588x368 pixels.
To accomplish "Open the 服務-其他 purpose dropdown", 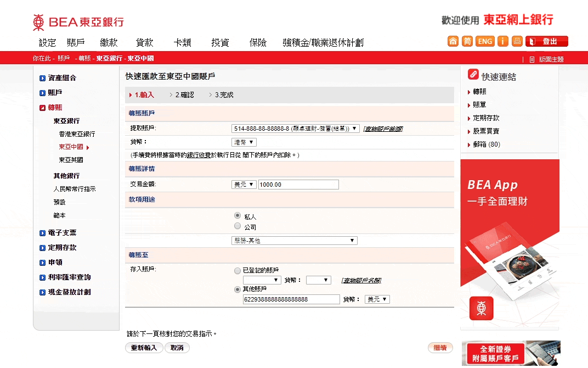I will click(295, 241).
